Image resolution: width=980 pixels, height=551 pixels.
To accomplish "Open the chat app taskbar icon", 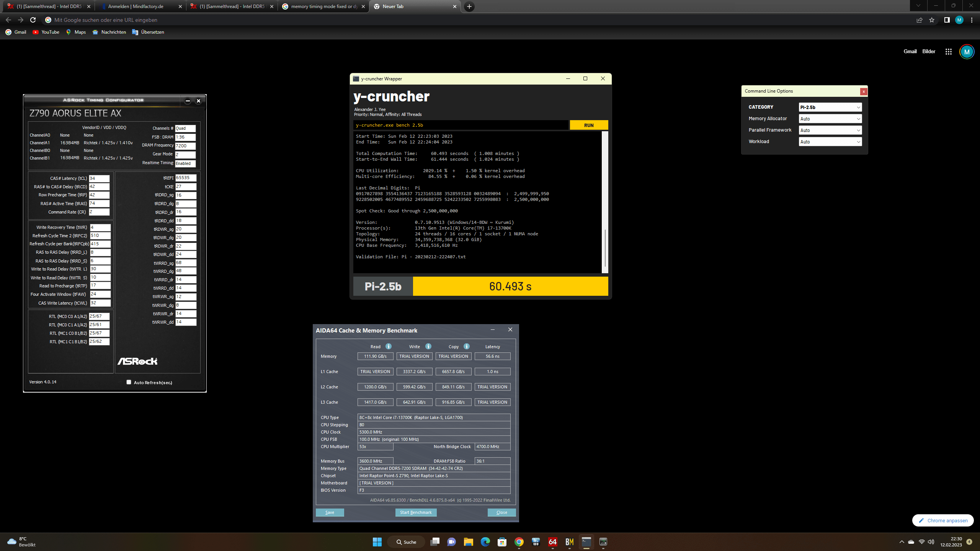I will click(451, 542).
